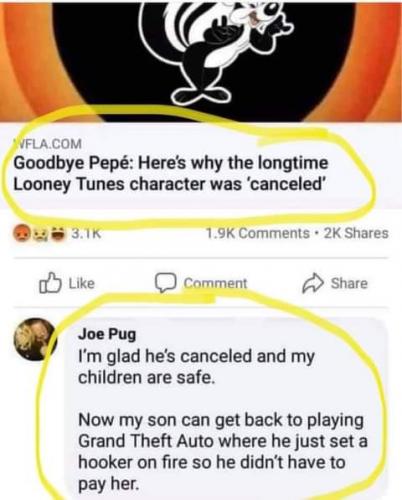Click the thumbs-up Like icon

click(x=50, y=283)
